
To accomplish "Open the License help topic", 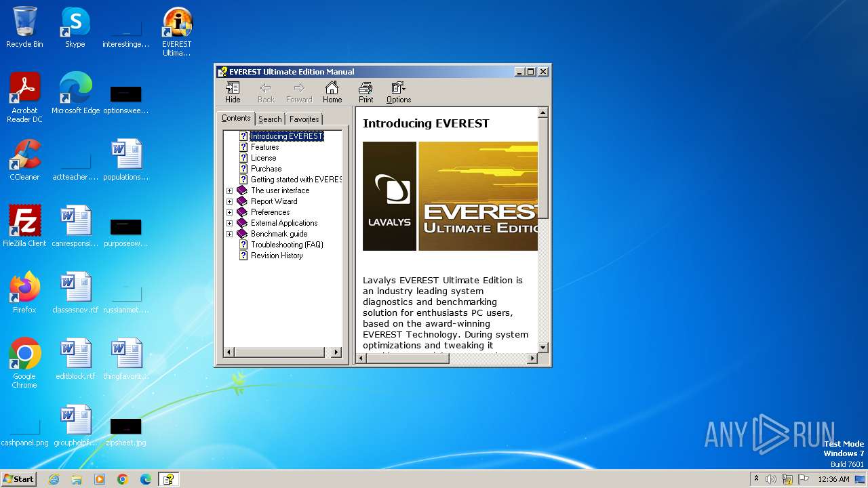I will tap(263, 158).
